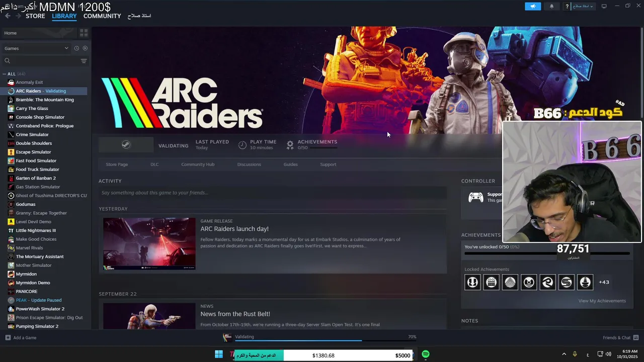Select Granny: Escape Together

click(41, 213)
